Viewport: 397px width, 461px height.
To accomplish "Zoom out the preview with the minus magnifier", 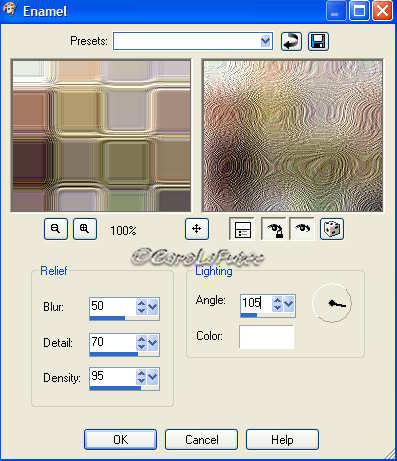I will 56,229.
